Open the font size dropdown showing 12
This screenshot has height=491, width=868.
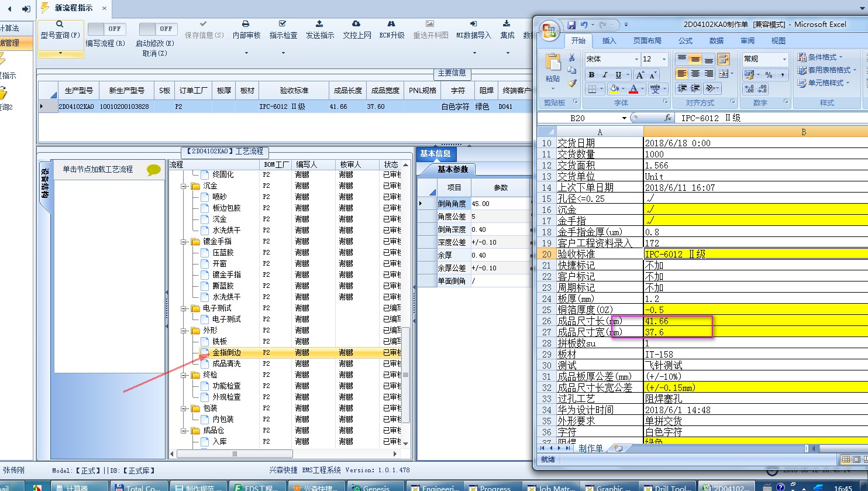663,59
